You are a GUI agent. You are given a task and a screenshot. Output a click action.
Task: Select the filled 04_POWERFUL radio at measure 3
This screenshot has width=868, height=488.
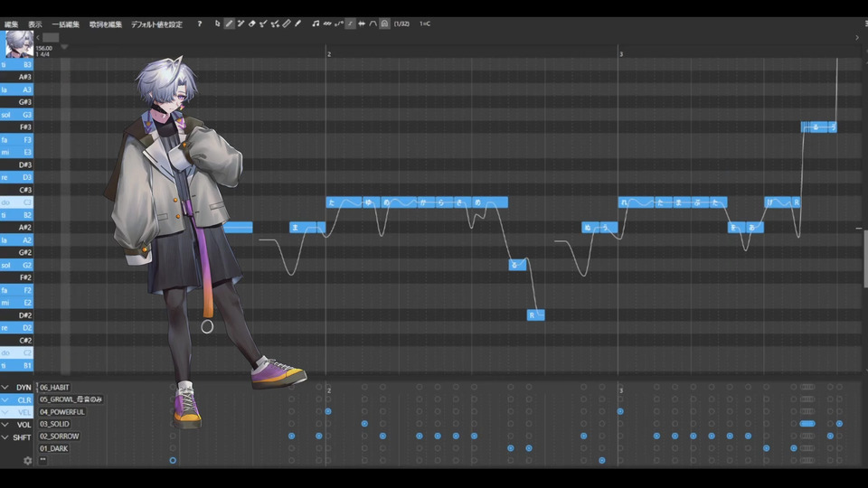pyautogui.click(x=620, y=411)
